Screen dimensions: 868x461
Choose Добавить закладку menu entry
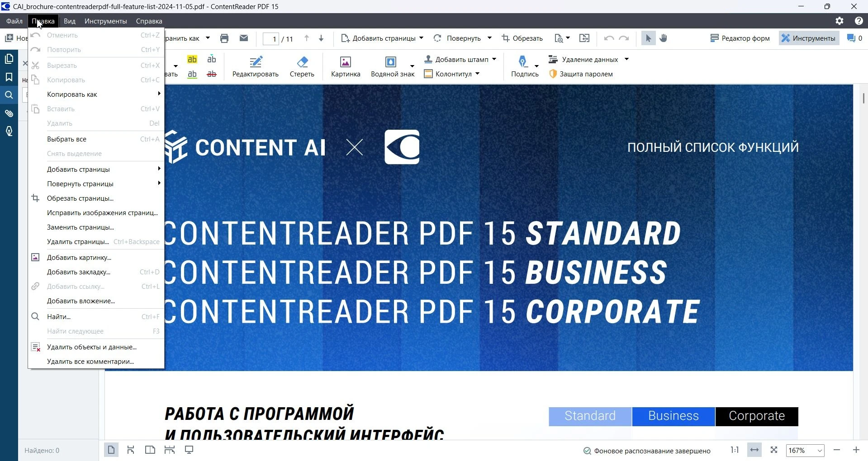click(x=96, y=272)
